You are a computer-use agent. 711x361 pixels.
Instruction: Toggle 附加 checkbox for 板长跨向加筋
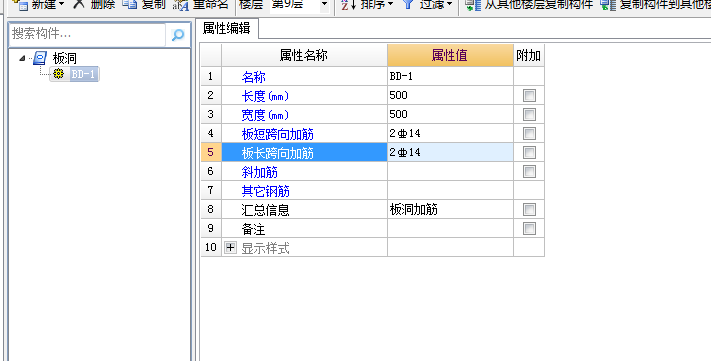529,152
